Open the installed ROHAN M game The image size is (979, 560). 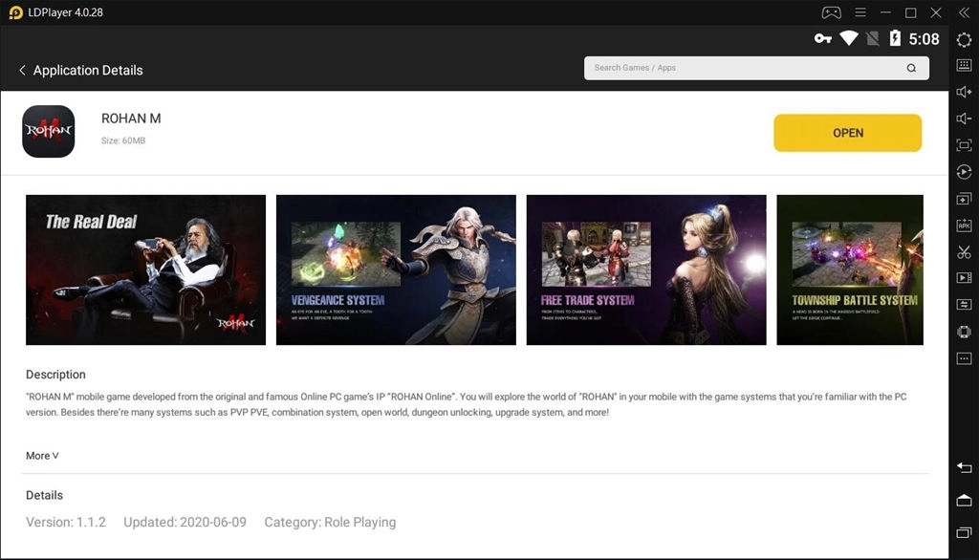tap(847, 132)
